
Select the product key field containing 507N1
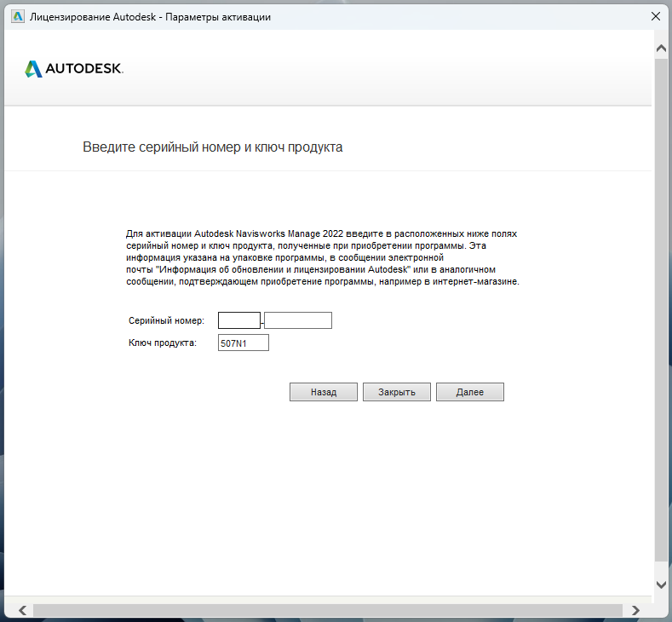pyautogui.click(x=243, y=343)
